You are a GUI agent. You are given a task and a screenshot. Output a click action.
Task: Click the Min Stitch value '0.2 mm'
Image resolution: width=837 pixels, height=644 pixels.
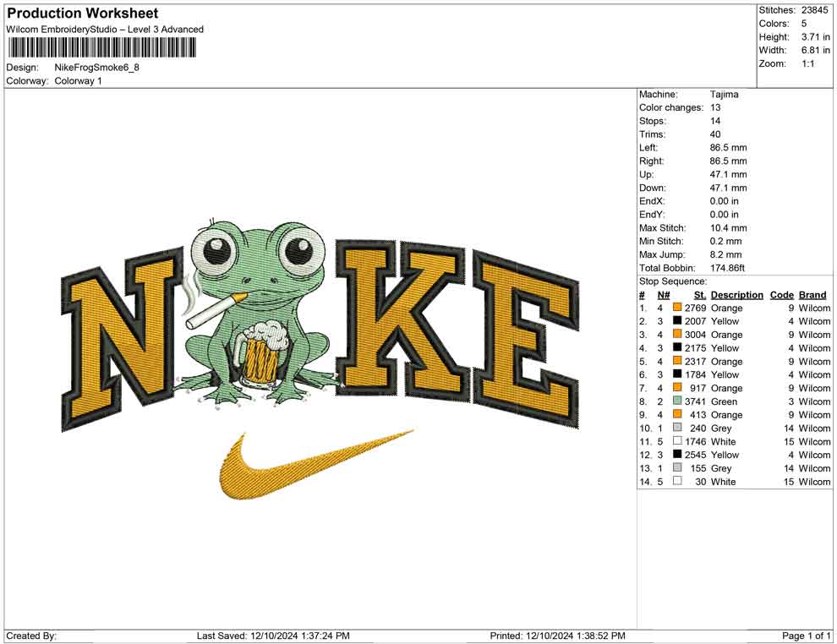pos(726,241)
